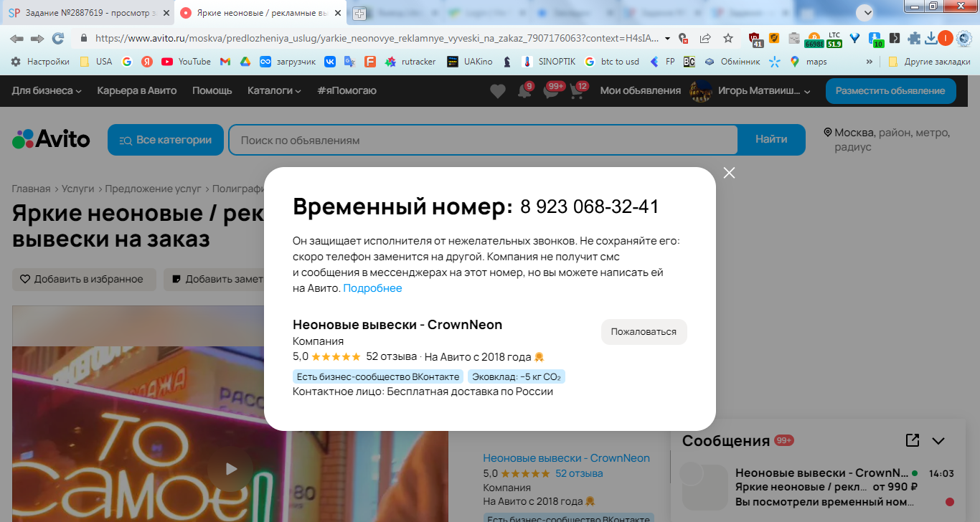
Task: Expand Для бизнеса menu
Action: tap(47, 91)
